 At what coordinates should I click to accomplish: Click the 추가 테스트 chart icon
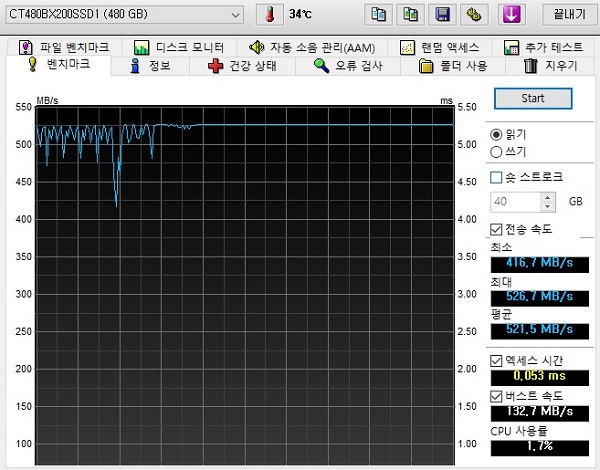click(511, 47)
